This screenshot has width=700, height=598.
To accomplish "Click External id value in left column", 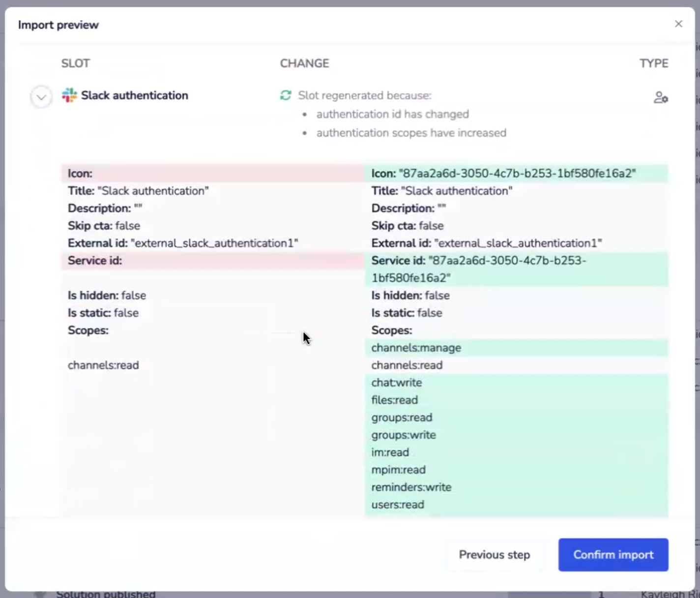I will pos(214,243).
